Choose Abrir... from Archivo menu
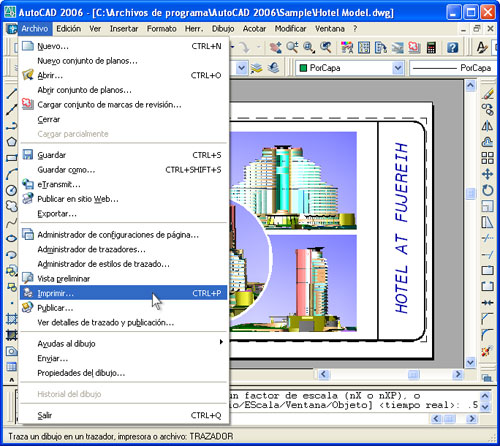 (x=123, y=75)
